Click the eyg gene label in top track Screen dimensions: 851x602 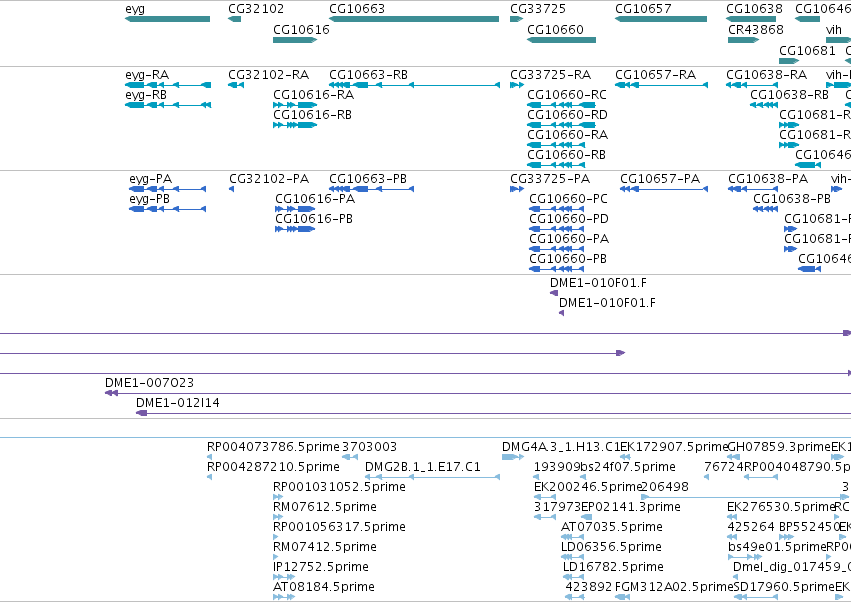tap(135, 9)
